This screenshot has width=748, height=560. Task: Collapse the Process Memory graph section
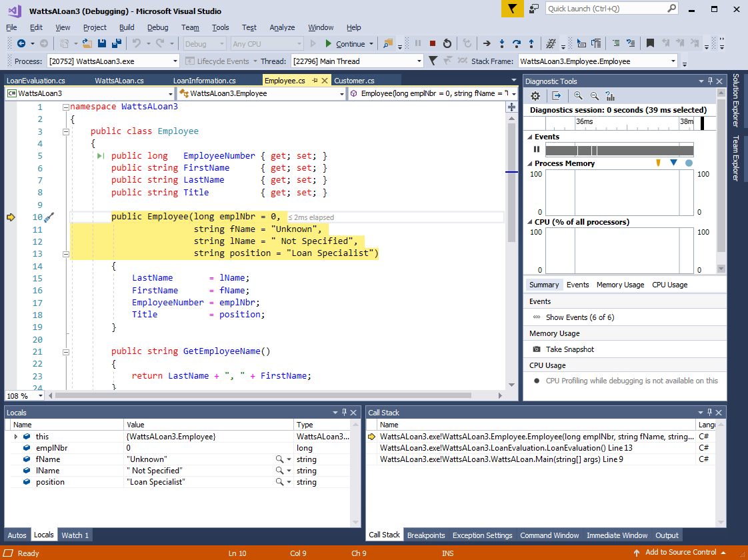(x=530, y=163)
